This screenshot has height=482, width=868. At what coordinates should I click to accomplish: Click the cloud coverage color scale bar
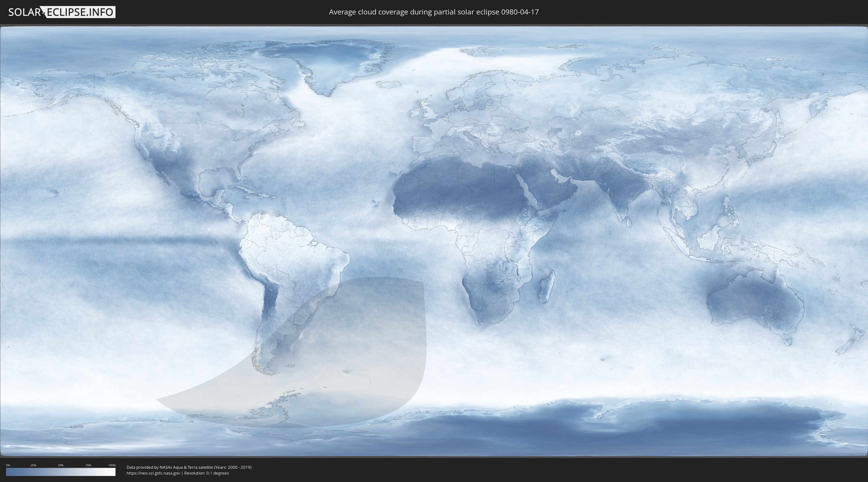tap(61, 472)
